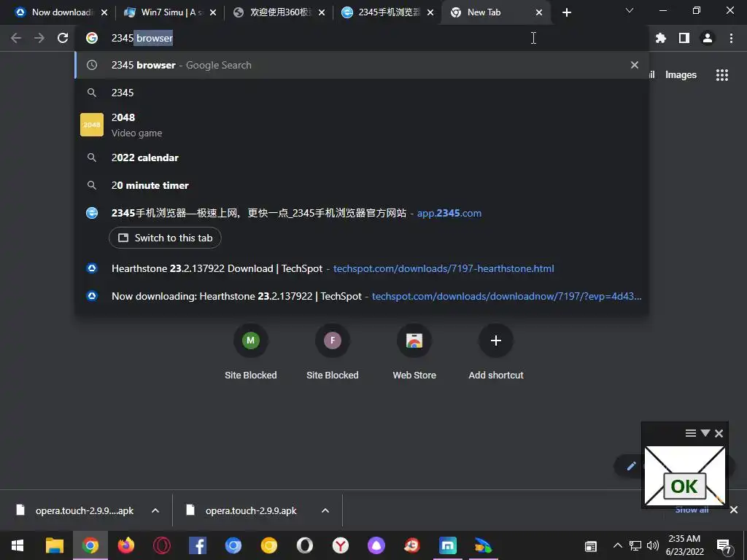Collapse the overlay widget with triangle
747x560 pixels.
pyautogui.click(x=705, y=433)
